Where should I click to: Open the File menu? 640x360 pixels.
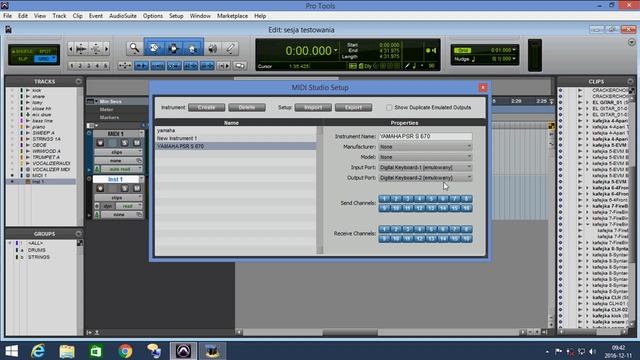[8, 16]
